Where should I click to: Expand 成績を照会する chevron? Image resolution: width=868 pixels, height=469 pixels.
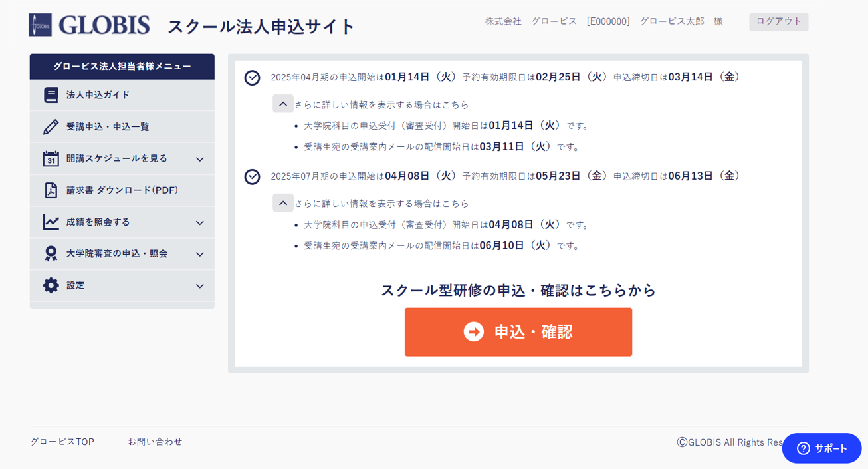tap(200, 223)
